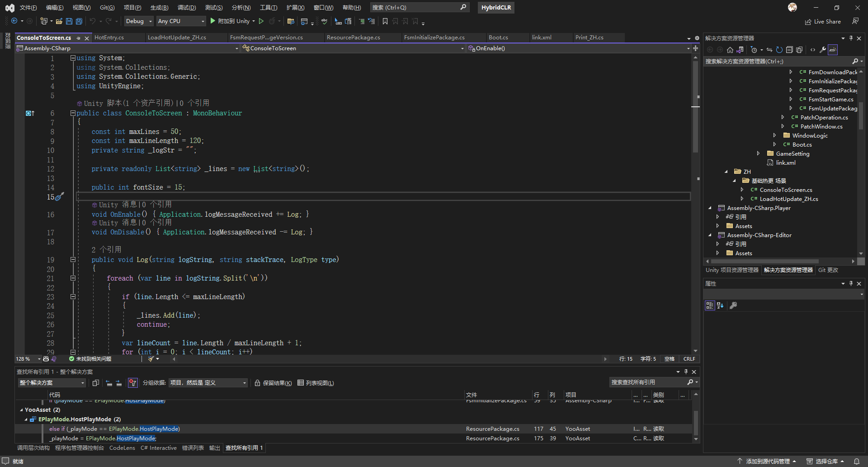Image resolution: width=868 pixels, height=467 pixels.
Task: Expand the GameSetting folder
Action: pos(758,153)
